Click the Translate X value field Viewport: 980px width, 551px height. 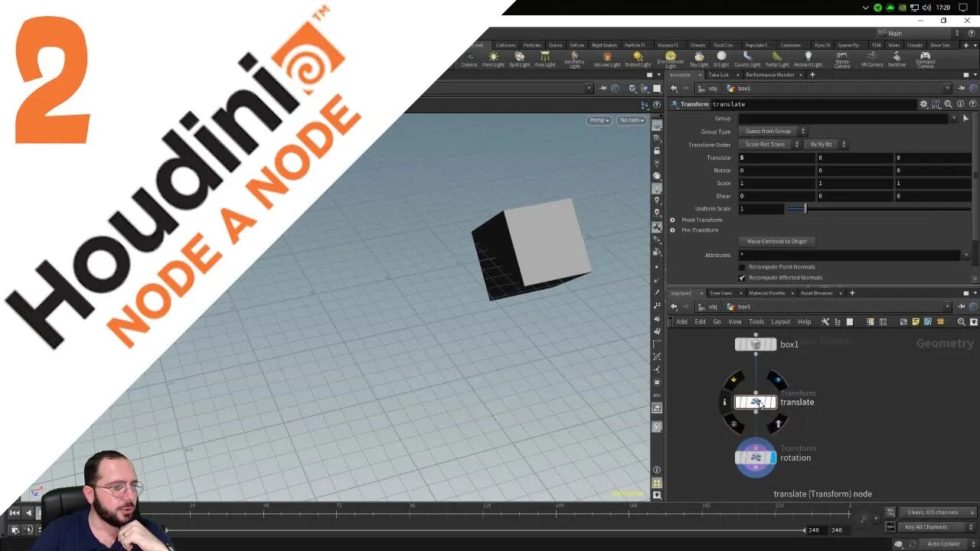pyautogui.click(x=776, y=158)
